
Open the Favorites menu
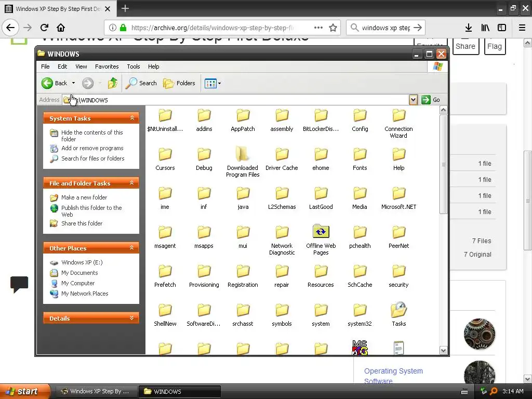(107, 66)
